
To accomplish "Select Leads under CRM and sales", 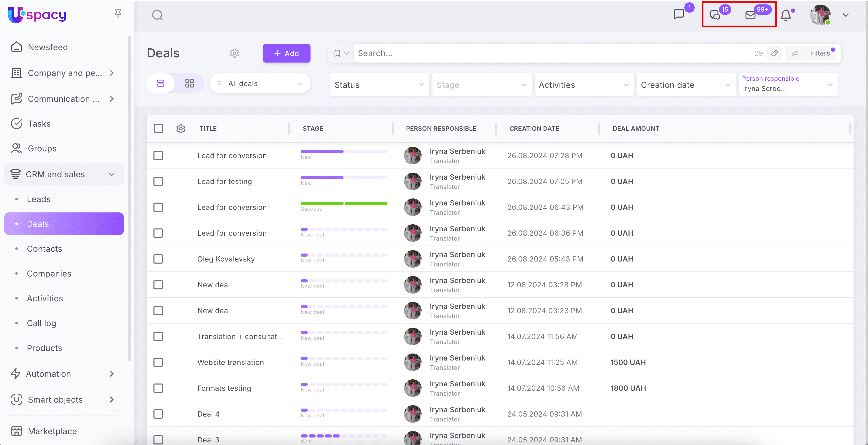I will point(38,199).
